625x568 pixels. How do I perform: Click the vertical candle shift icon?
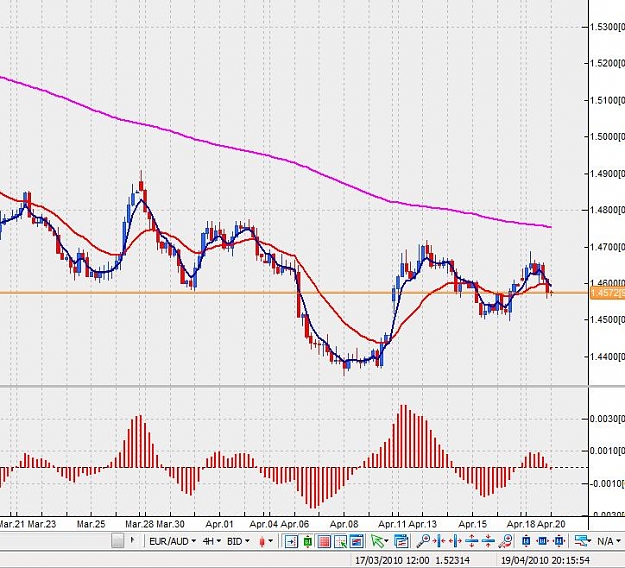pyautogui.click(x=526, y=541)
